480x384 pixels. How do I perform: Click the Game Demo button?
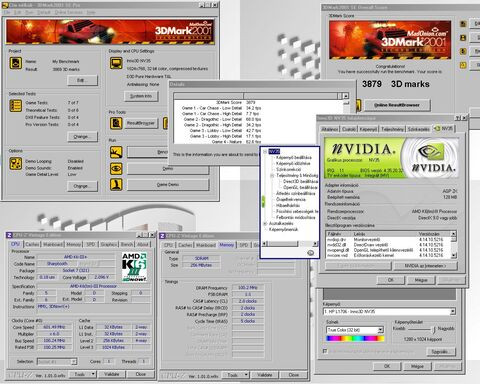(x=168, y=185)
